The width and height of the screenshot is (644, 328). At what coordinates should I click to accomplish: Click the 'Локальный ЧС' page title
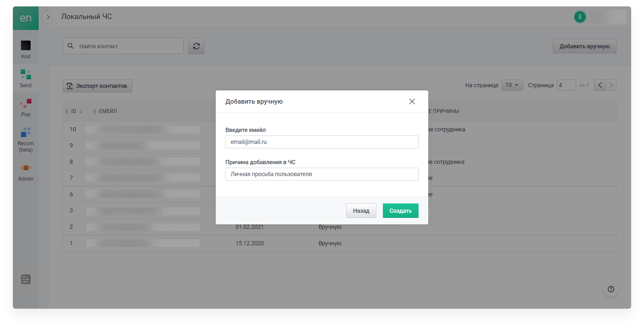coord(87,16)
